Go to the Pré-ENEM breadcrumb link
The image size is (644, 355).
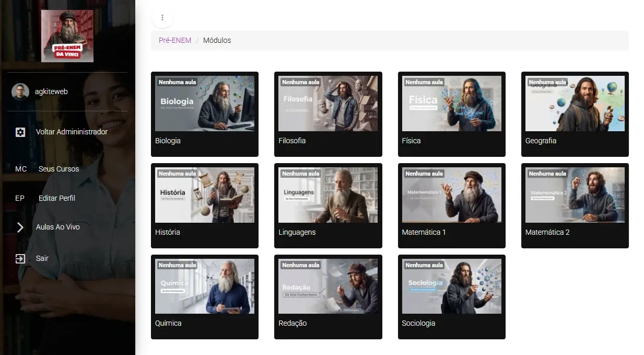click(x=175, y=40)
